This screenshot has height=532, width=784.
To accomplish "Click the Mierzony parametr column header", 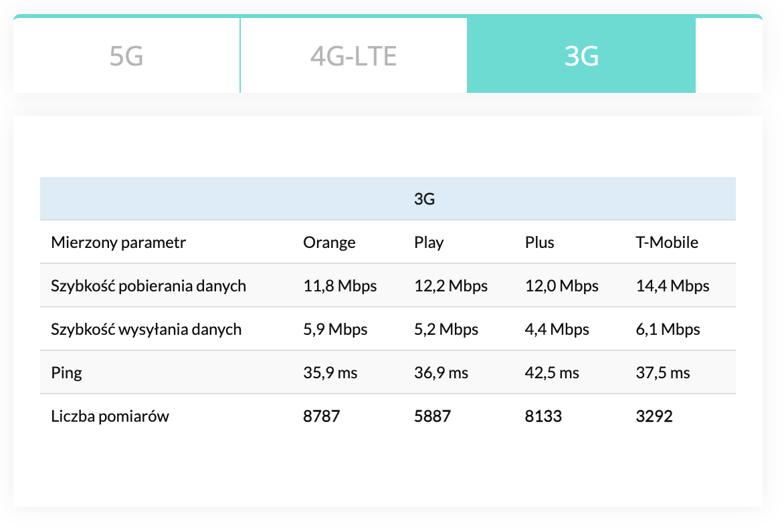I will tap(118, 243).
